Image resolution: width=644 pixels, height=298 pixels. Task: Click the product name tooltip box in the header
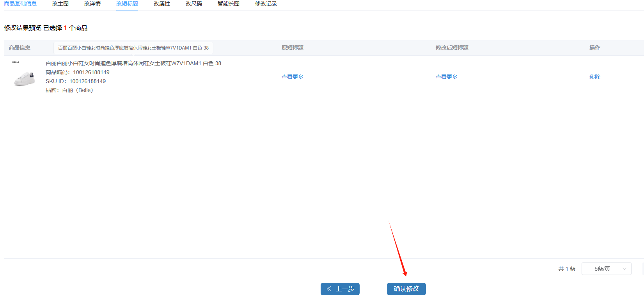[133, 48]
